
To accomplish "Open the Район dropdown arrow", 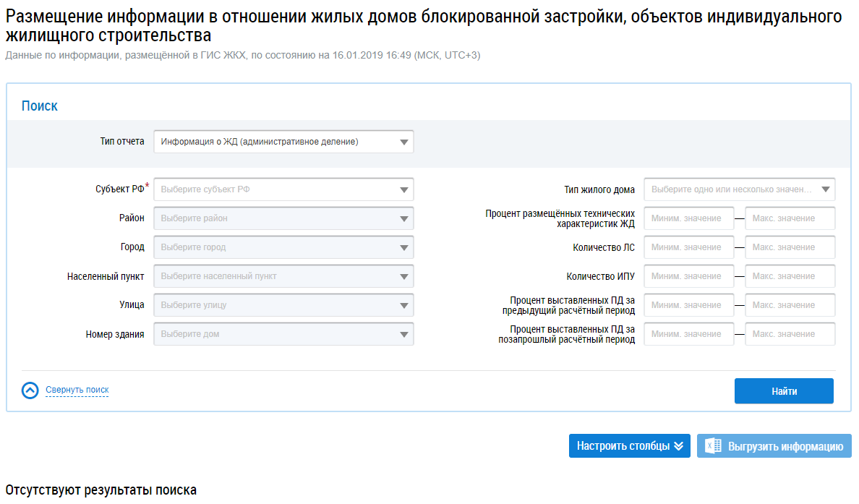I will coord(404,218).
